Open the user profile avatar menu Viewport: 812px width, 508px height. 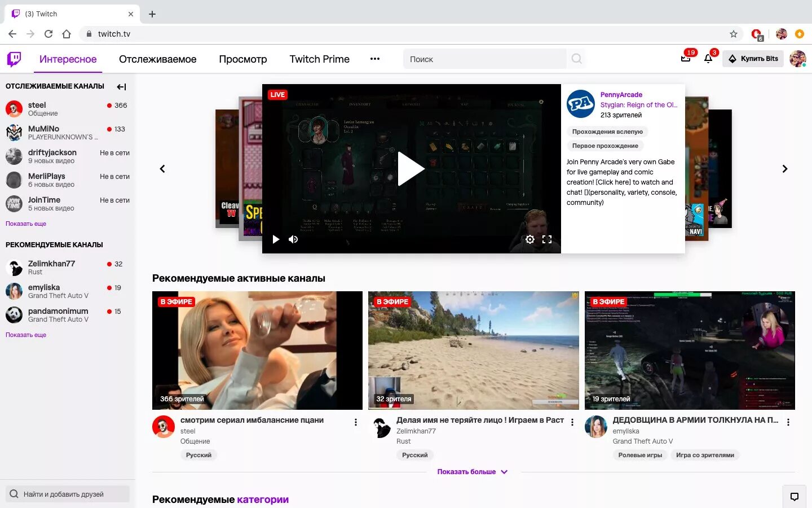pyautogui.click(x=798, y=59)
